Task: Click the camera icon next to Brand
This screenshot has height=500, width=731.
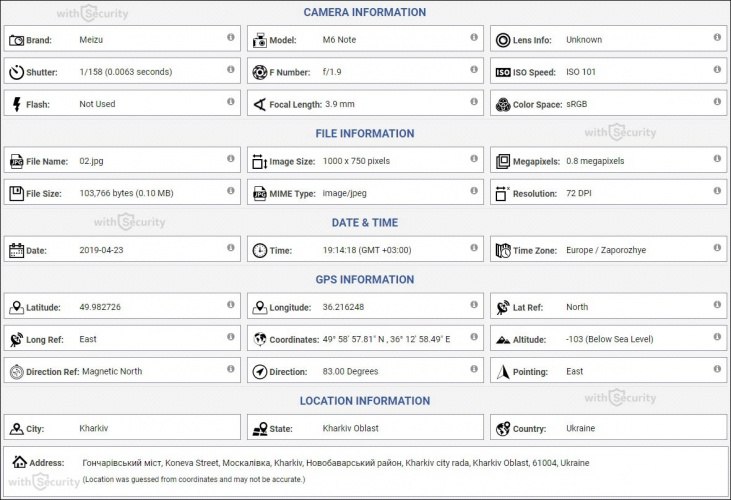Action: click(x=16, y=41)
